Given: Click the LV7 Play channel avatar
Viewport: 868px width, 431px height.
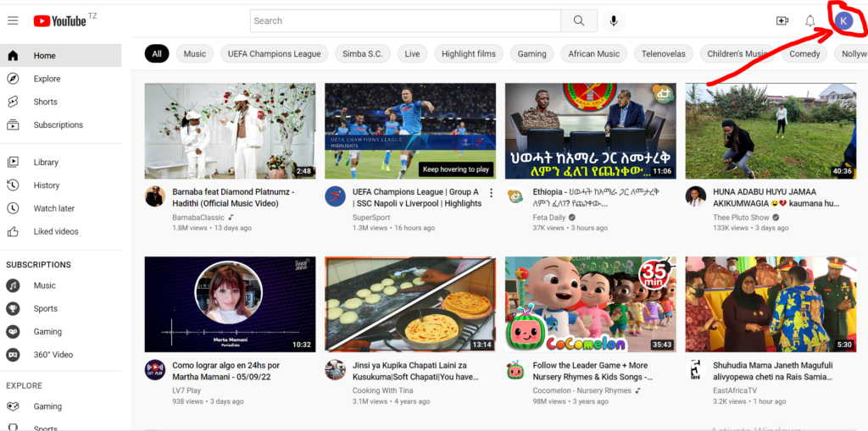Looking at the screenshot, I should [155, 369].
